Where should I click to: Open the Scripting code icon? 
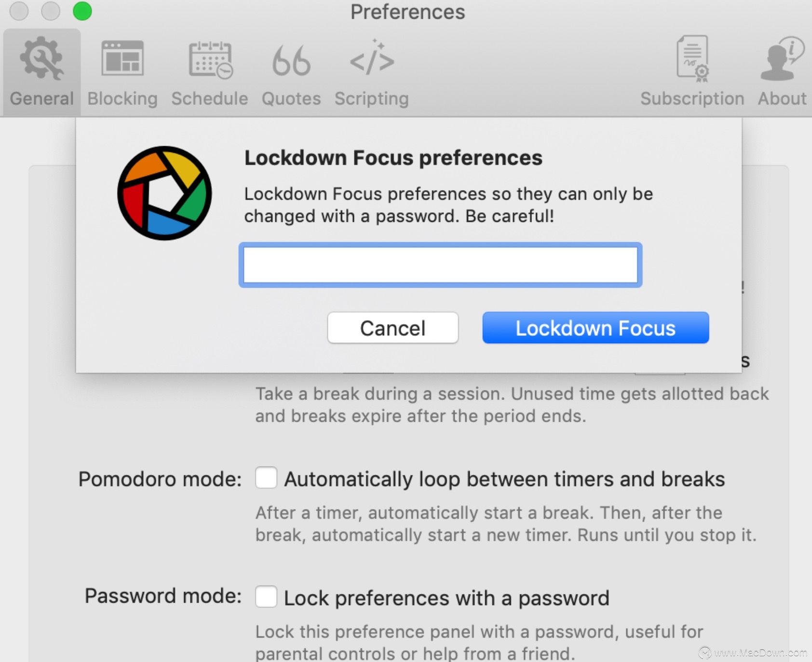[372, 58]
